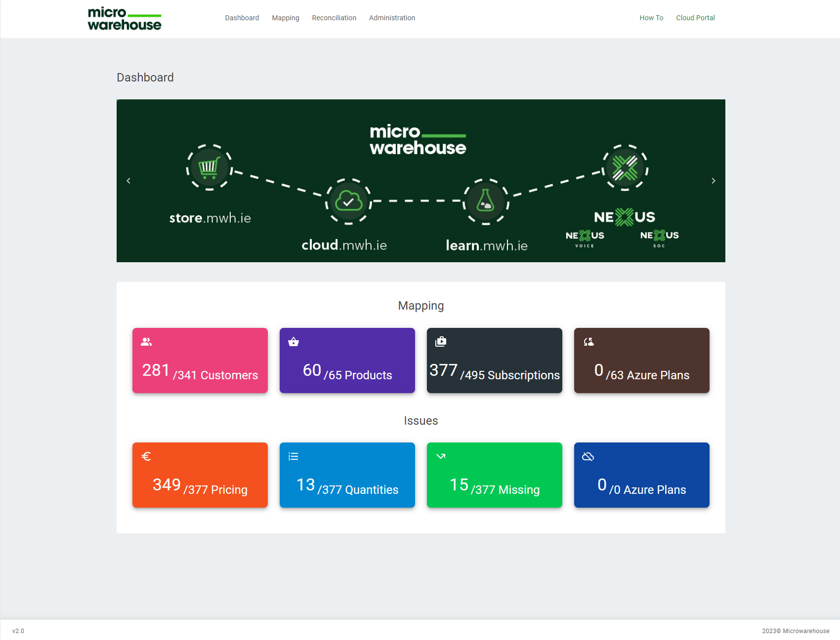840x640 pixels.
Task: Click the arrow icon on Missing card
Action: coord(441,456)
